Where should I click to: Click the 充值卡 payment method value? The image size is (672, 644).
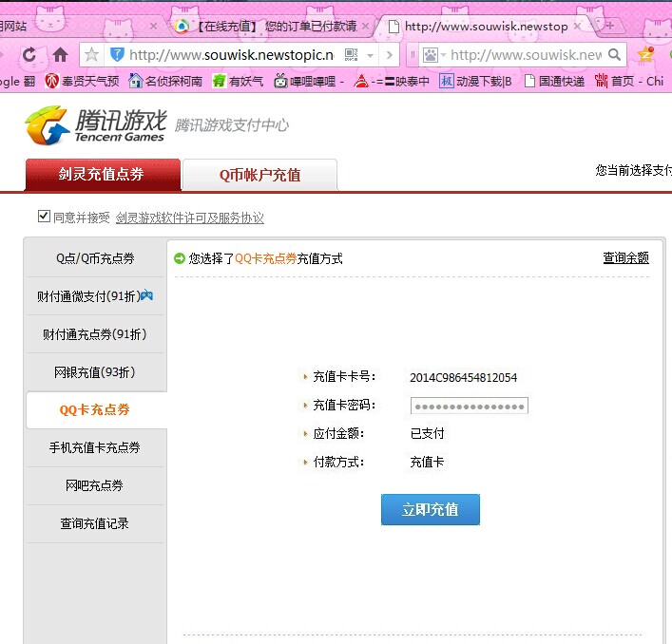coord(427,462)
